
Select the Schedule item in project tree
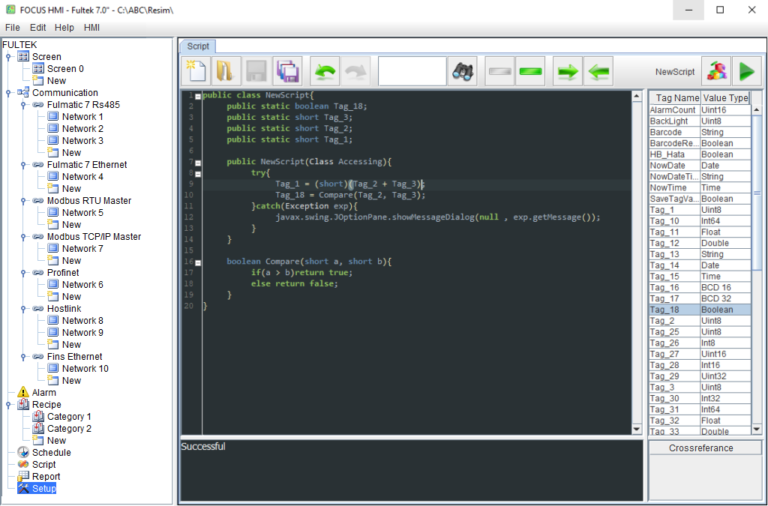[50, 452]
